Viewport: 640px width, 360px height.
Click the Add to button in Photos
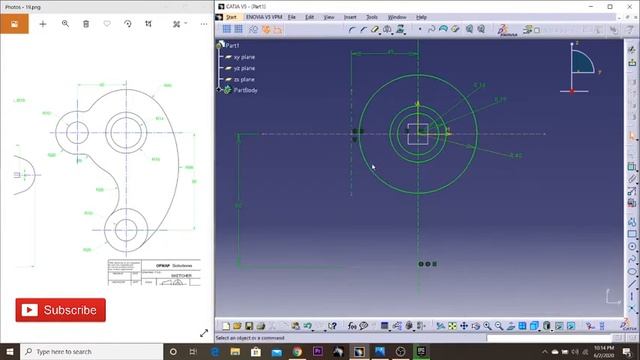(x=43, y=24)
